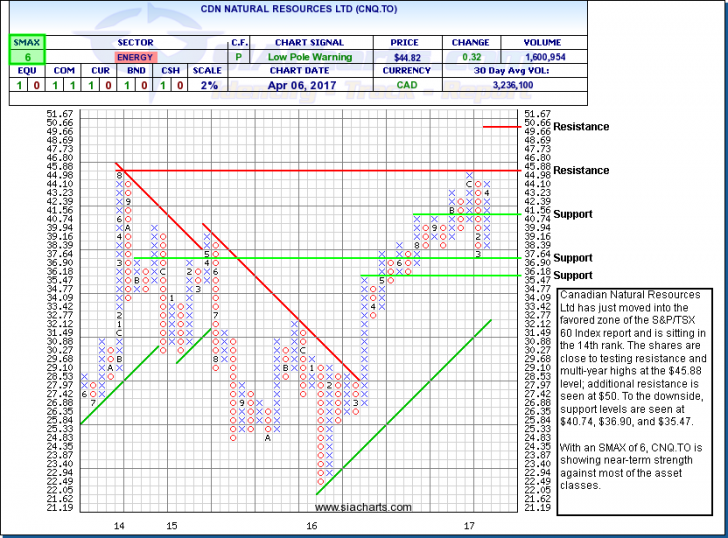Click the 14 year marker on x-axis
This screenshot has width=728, height=538.
119,525
